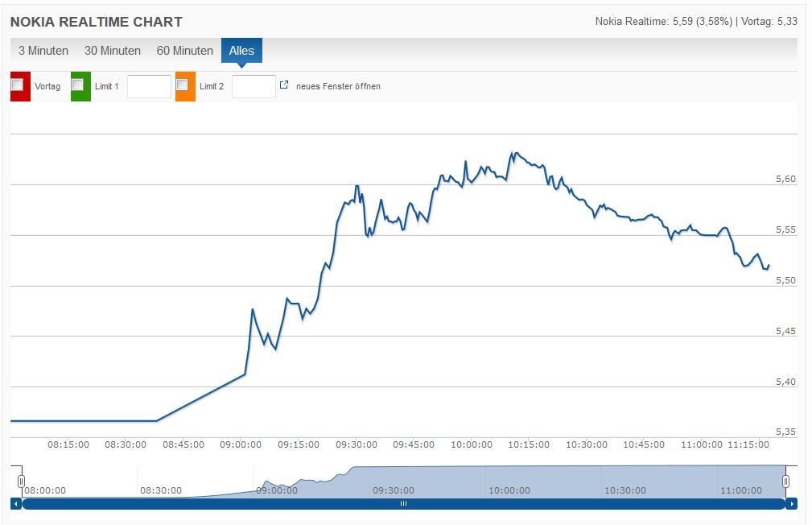The height and width of the screenshot is (525, 812).
Task: Click the 10:45:00 x-axis label
Action: [x=644, y=444]
